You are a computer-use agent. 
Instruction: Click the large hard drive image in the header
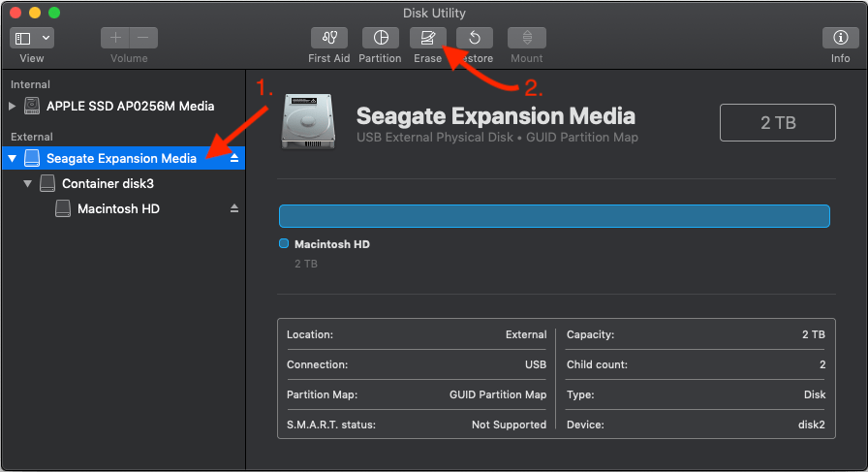coord(308,122)
